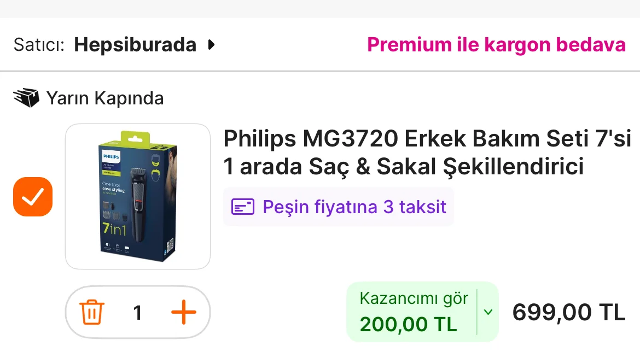
Task: Click the card icon beside taksit text
Action: point(243,207)
